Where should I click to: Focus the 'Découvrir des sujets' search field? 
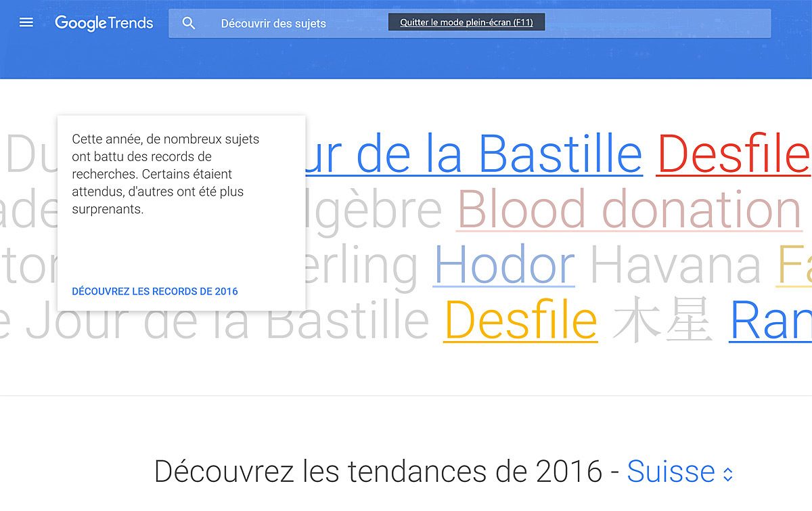(470, 23)
